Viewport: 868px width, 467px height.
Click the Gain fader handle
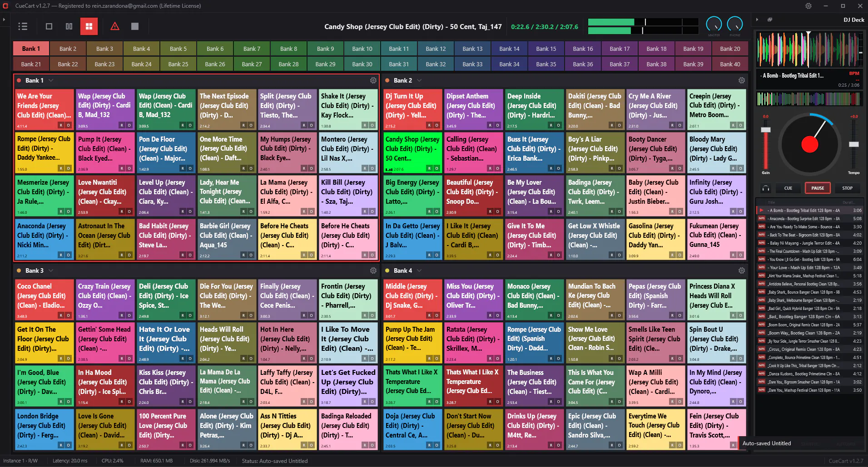tap(766, 130)
